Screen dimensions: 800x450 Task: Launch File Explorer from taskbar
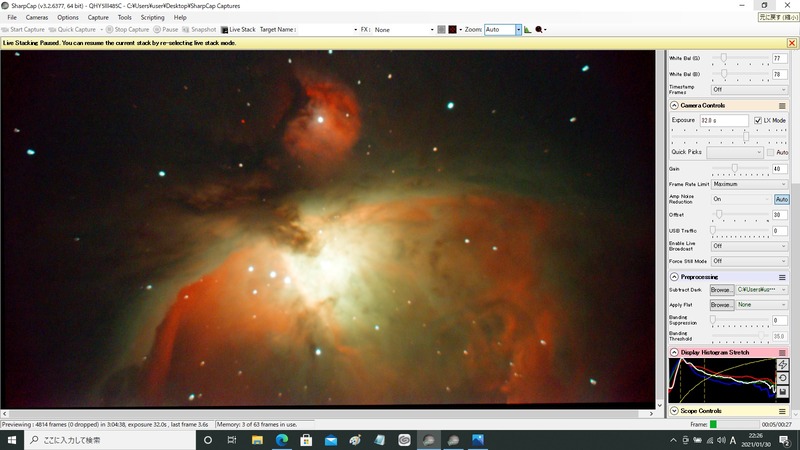pos(257,440)
